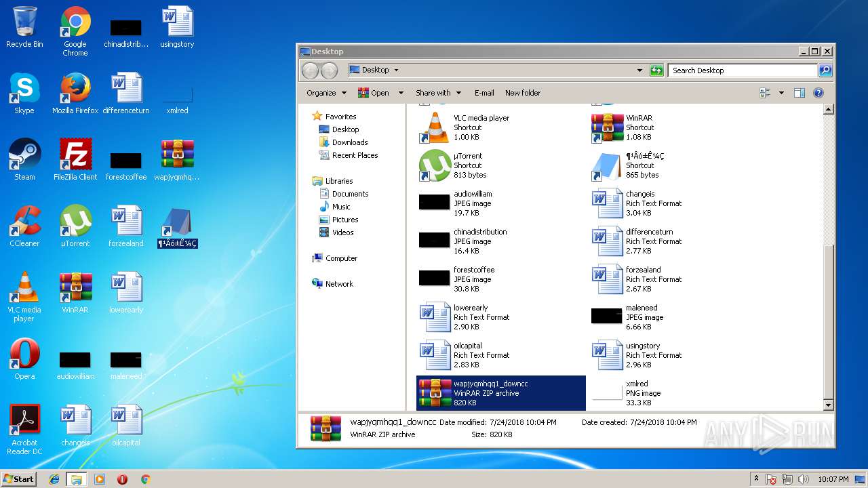868x488 pixels.
Task: Click E-mail in Explorer toolbar
Action: point(484,93)
